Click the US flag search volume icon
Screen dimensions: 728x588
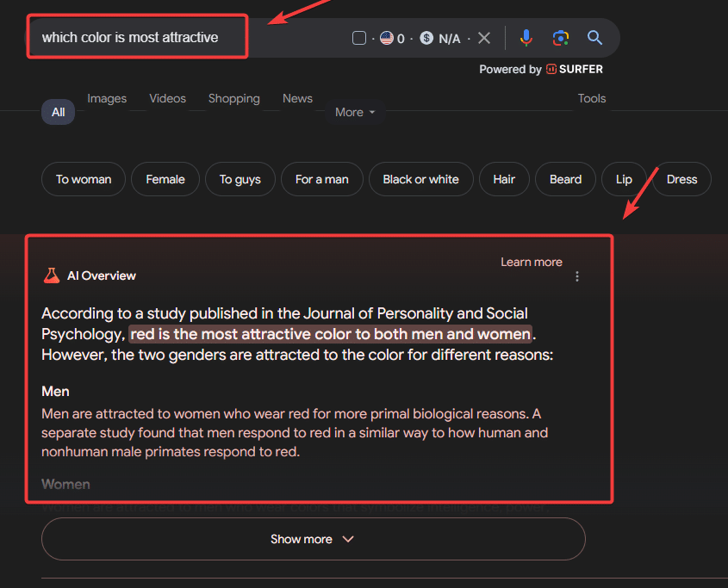click(x=387, y=38)
